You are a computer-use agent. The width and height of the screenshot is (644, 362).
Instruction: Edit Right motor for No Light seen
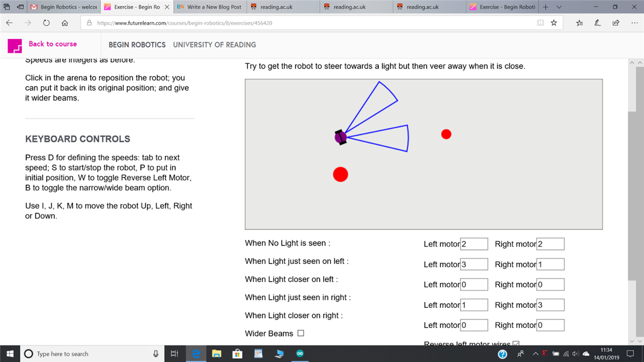click(551, 244)
